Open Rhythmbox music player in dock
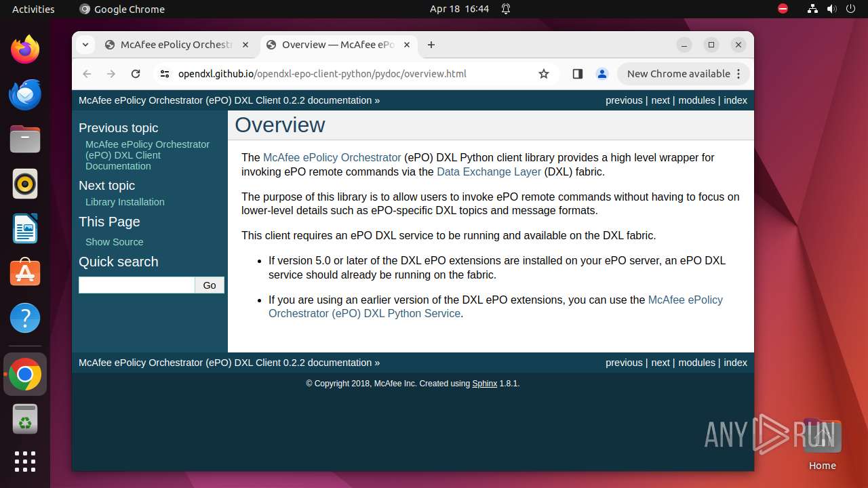Screen dimensions: 868x488 (x=25, y=184)
